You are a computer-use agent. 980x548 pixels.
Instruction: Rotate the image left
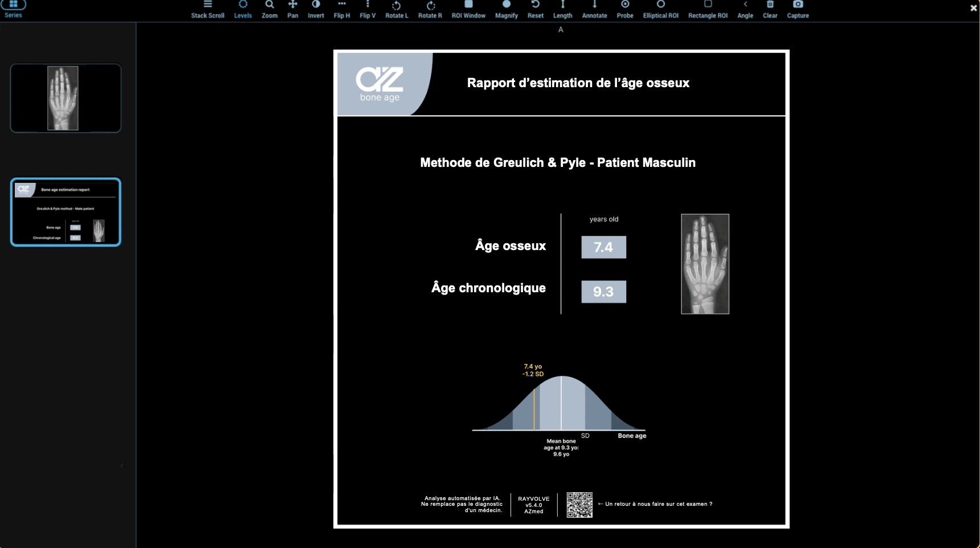pos(397,10)
